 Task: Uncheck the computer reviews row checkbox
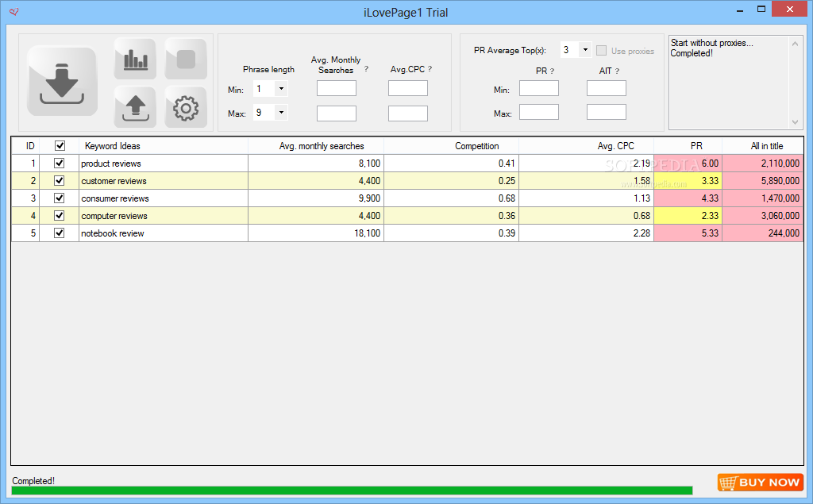click(59, 215)
